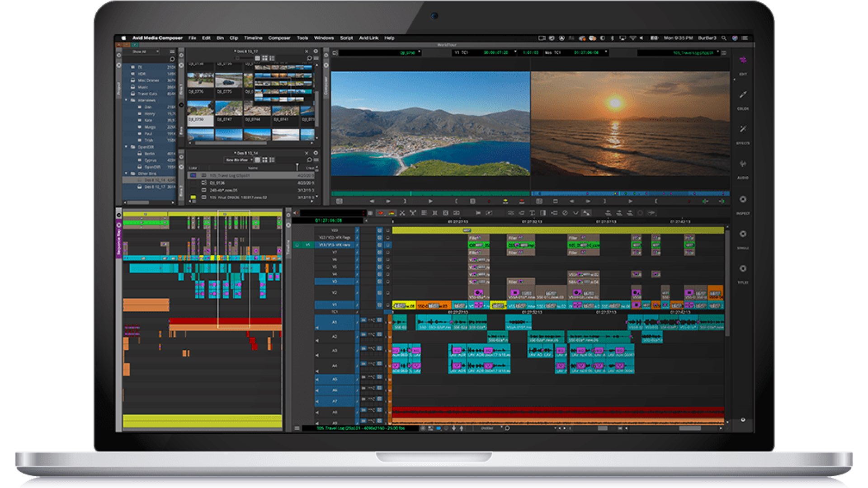Play the record monitor sunset clip
This screenshot has width=868, height=488.
coord(630,201)
